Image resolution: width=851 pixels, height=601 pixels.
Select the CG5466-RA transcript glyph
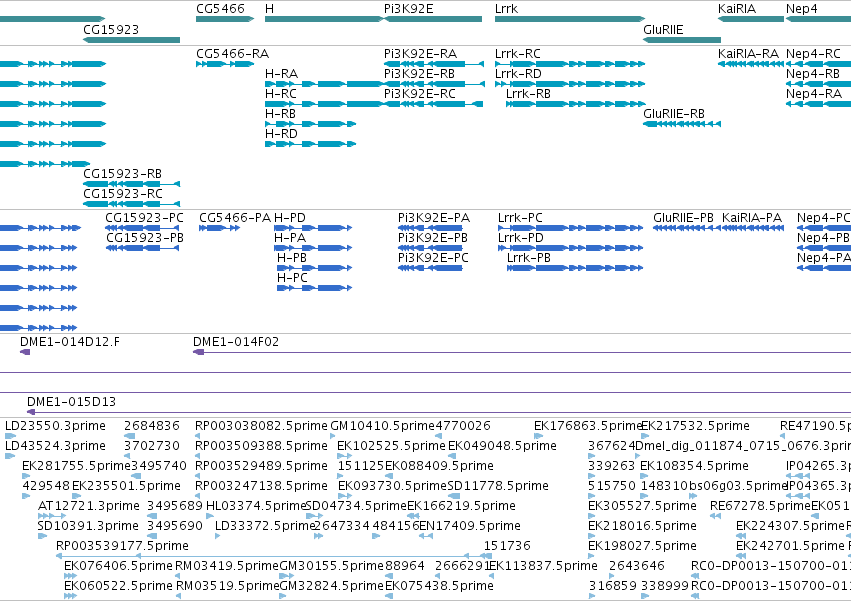pos(225,64)
